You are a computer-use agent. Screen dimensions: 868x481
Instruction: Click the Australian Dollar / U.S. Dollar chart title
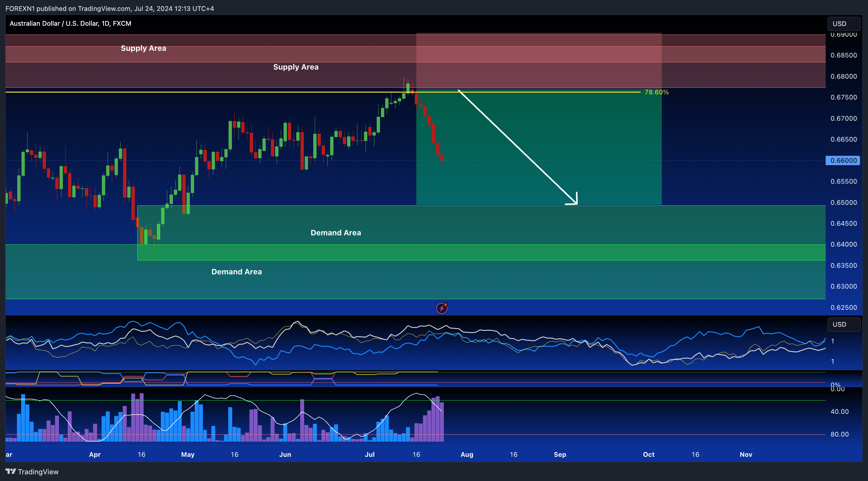tap(70, 23)
